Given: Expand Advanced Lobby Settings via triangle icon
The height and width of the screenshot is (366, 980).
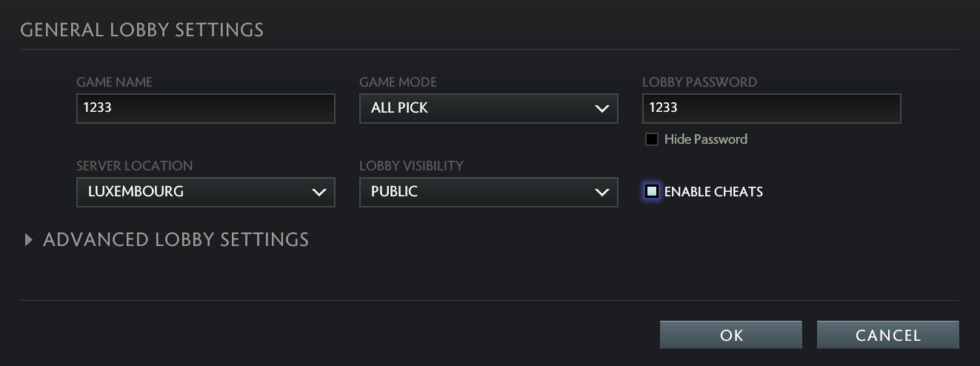Looking at the screenshot, I should (28, 239).
